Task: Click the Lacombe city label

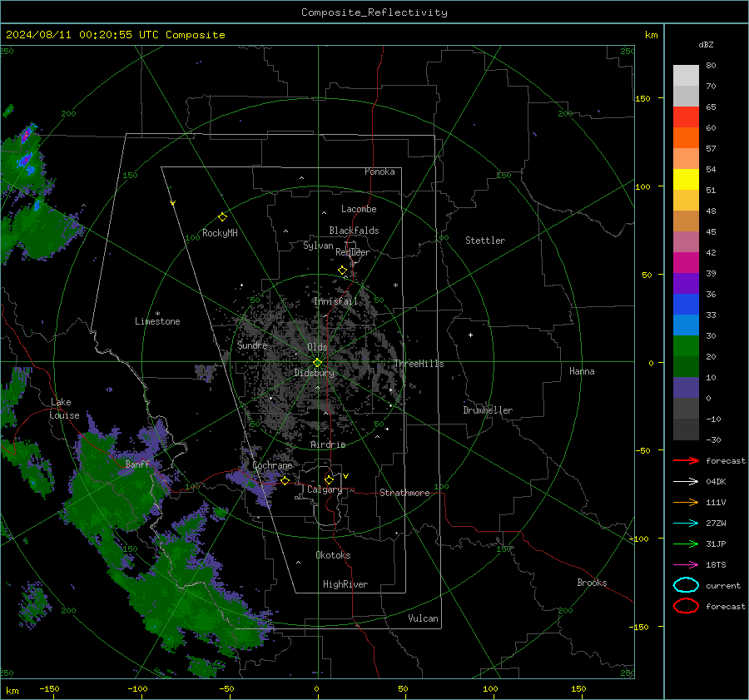Action: (359, 209)
